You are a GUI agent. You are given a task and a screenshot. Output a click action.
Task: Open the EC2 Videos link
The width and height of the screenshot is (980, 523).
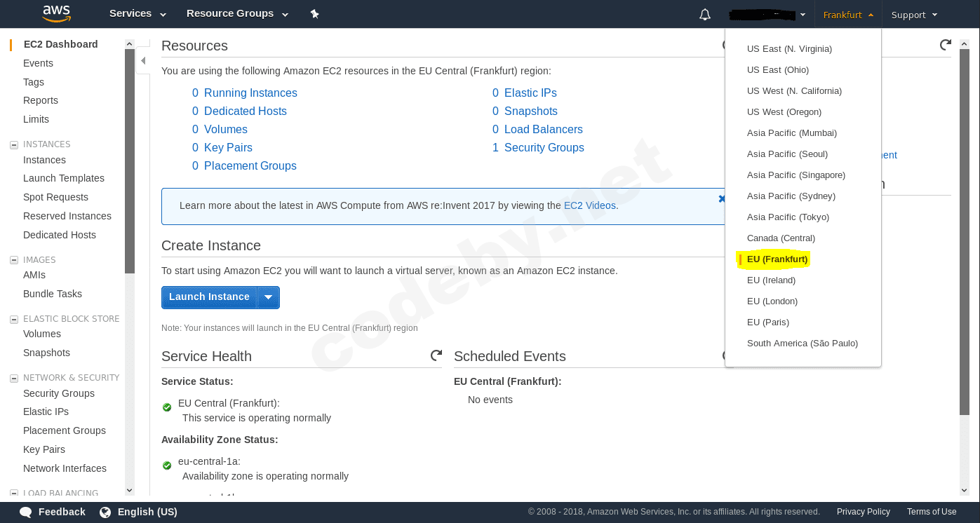[589, 205]
